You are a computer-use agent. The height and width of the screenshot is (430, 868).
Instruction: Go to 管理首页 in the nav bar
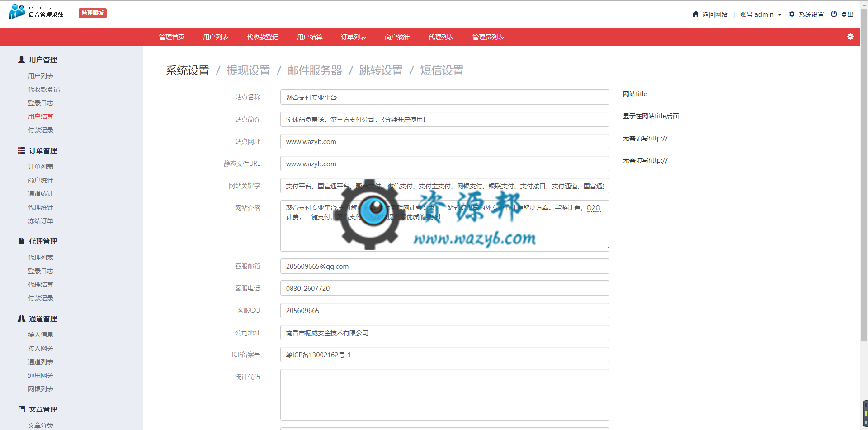coord(172,37)
